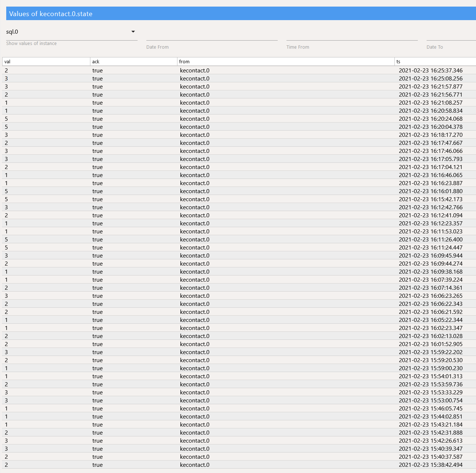Select timestamp 2021-02-23 16:01:52.905
Screen dimensions: 476x473
pyautogui.click(x=431, y=344)
